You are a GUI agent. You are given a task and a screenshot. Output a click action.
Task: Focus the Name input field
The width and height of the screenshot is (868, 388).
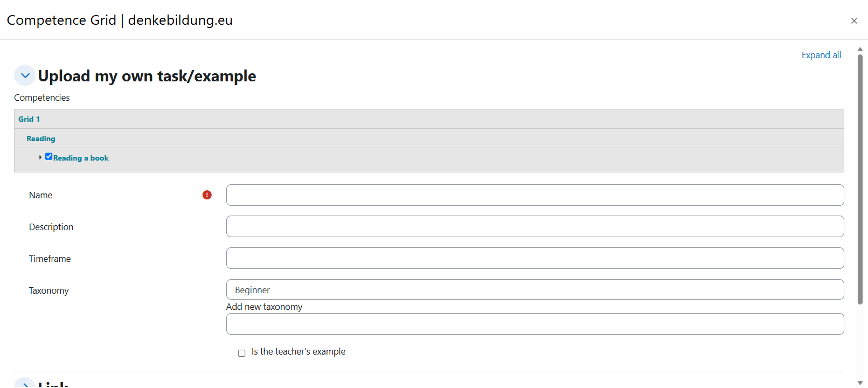534,195
